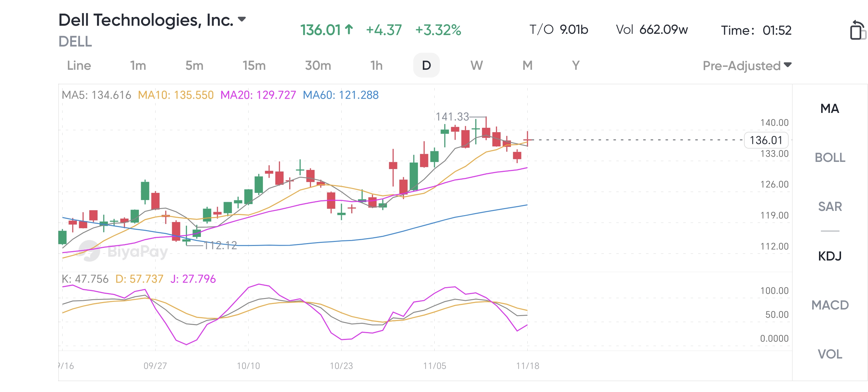Select the 1h timeframe
868x392 pixels.
pos(376,65)
